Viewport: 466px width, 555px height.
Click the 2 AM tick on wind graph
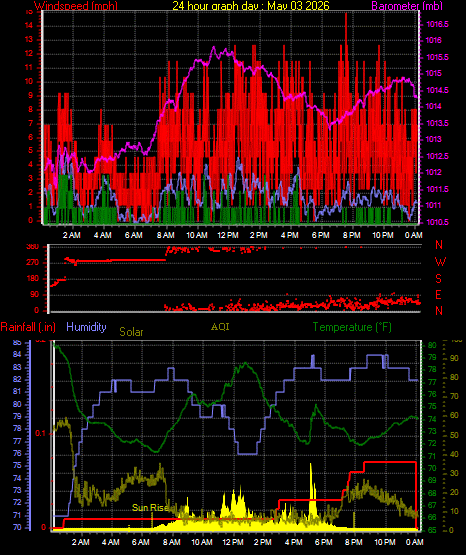pyautogui.click(x=72, y=235)
